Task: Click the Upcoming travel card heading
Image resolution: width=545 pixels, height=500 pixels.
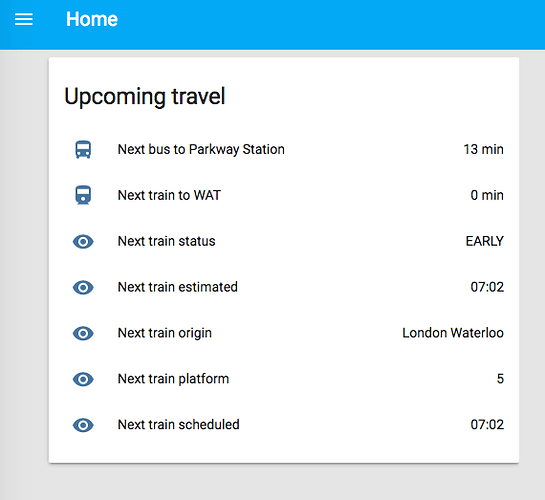Action: (145, 97)
